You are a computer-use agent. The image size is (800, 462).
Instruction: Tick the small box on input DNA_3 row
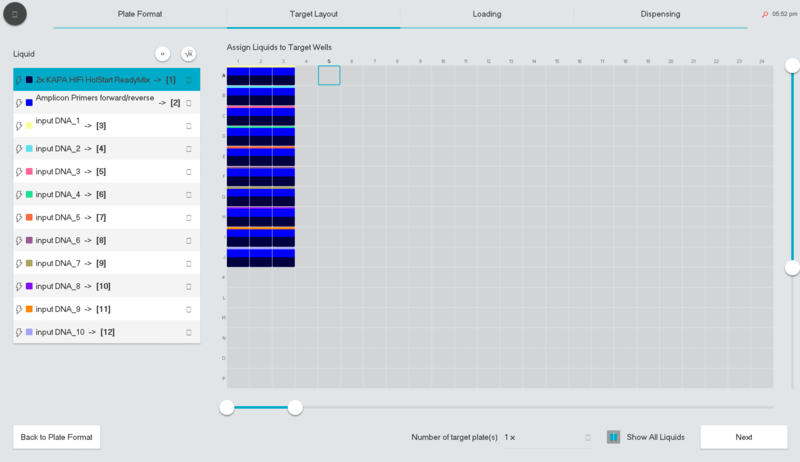pyautogui.click(x=189, y=172)
